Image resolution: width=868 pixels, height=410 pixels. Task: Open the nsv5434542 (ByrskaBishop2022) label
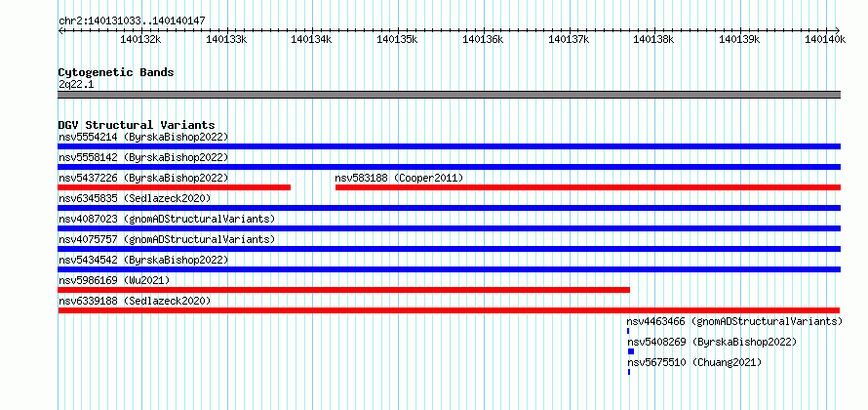point(143,260)
